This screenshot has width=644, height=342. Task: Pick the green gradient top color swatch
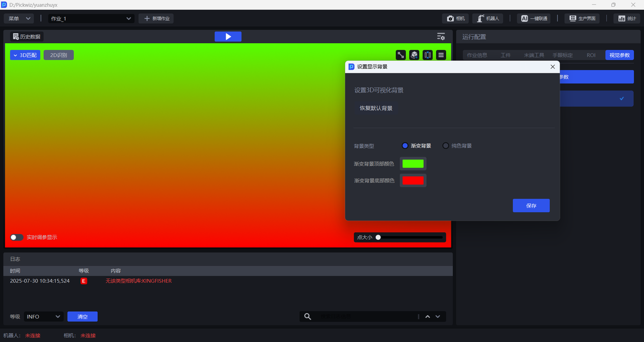point(413,164)
